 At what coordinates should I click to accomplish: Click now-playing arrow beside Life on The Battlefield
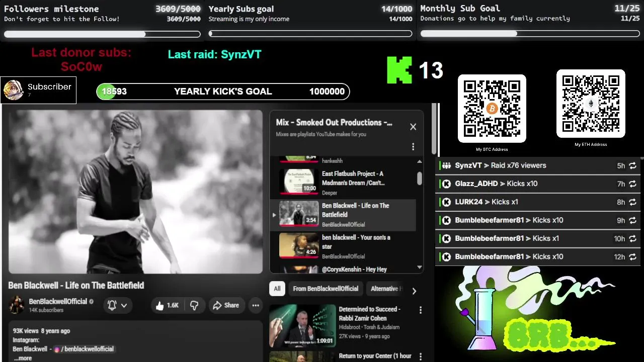[x=274, y=215]
